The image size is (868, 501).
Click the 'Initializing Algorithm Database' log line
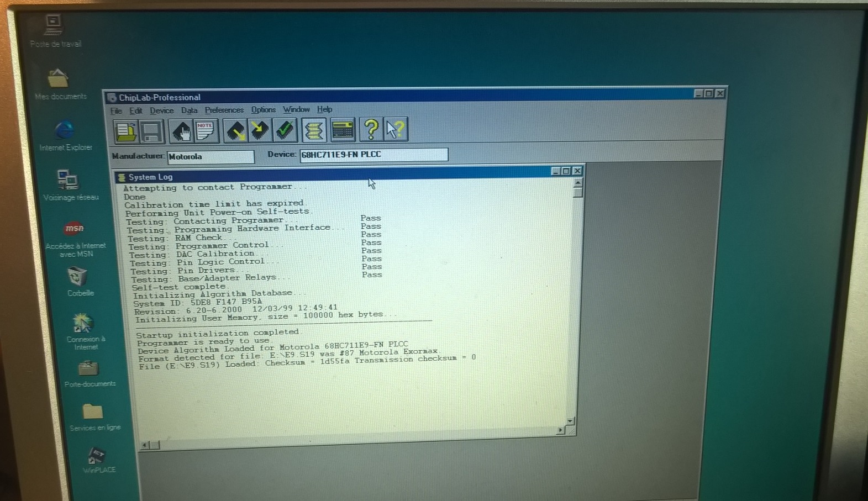[x=219, y=294]
